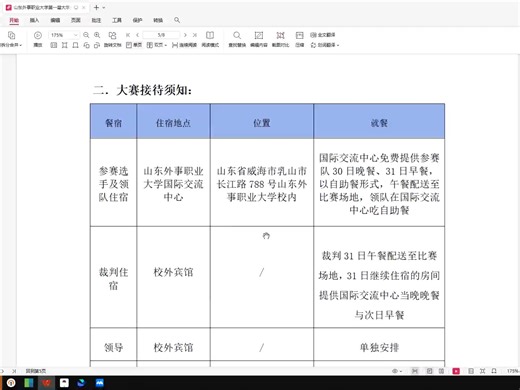
Task: Open the orange circular app in the taskbar
Action: coord(11,383)
